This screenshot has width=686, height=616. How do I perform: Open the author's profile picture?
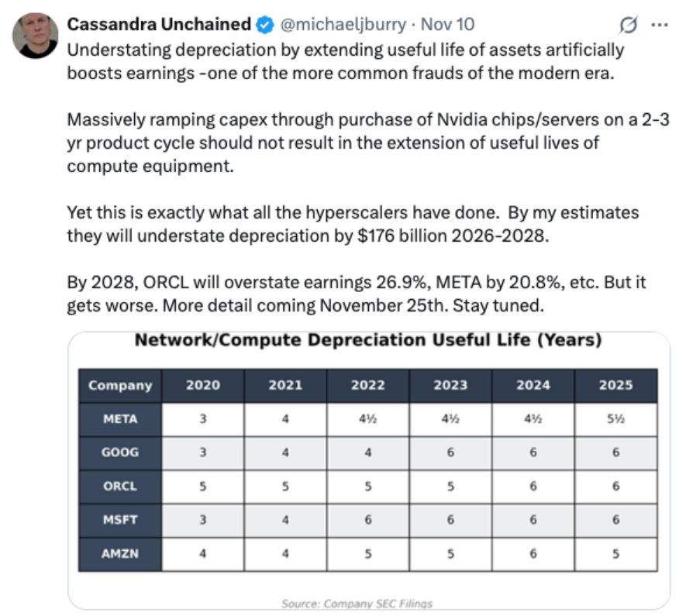[36, 36]
